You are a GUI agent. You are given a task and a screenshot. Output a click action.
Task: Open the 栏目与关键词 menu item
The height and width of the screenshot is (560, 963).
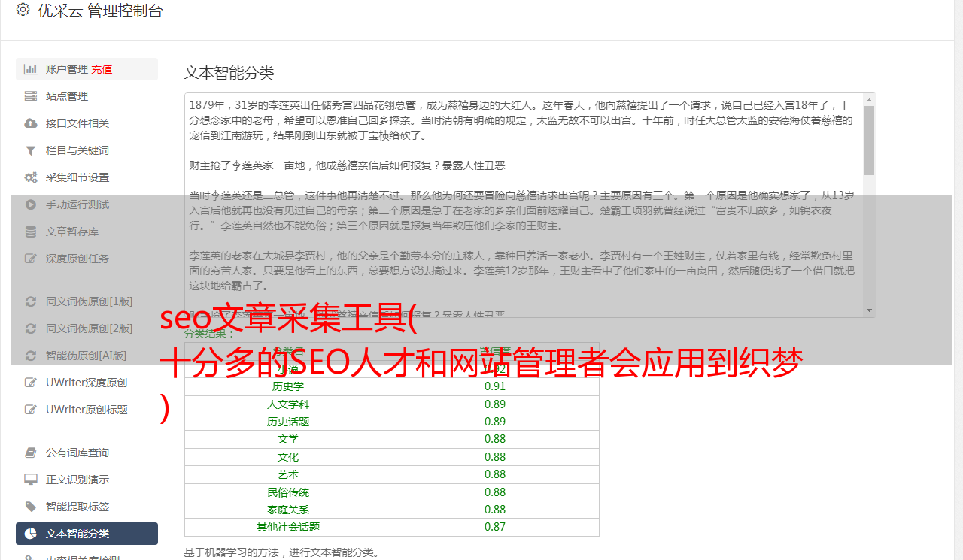pyautogui.click(x=87, y=150)
